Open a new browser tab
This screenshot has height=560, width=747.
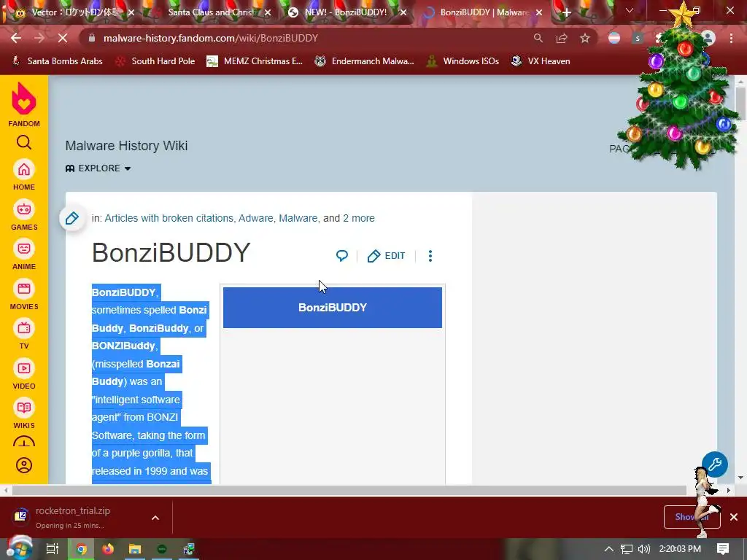pyautogui.click(x=566, y=13)
